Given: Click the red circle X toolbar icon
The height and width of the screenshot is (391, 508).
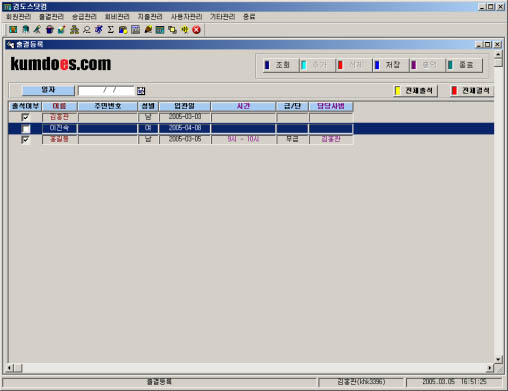Looking at the screenshot, I should [197, 30].
